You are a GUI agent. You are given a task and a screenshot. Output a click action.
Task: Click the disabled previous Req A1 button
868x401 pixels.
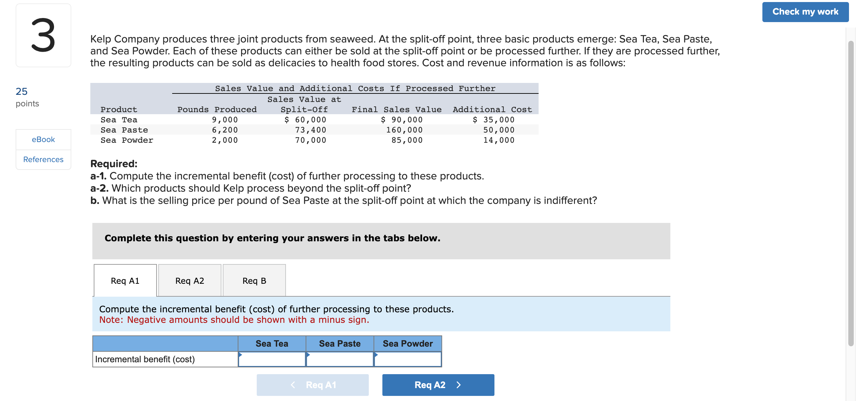click(312, 385)
